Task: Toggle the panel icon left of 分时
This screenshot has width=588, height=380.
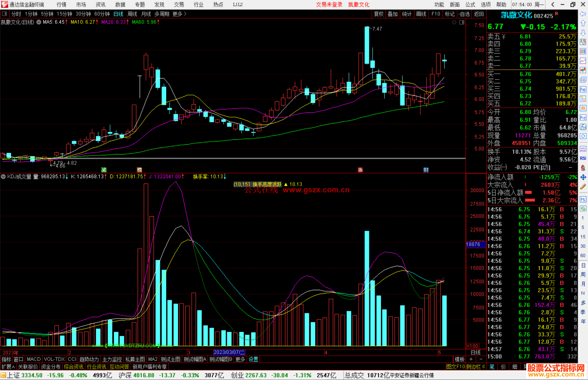Action: [5, 14]
